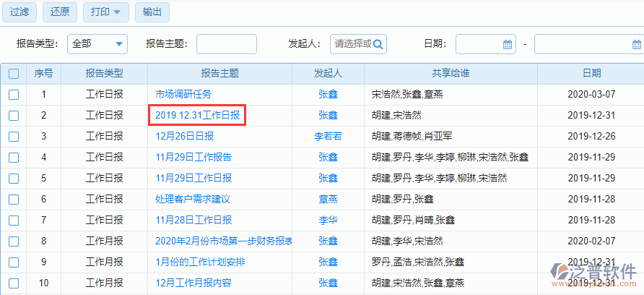
Task: Click the end date input field
Action: (x=588, y=44)
